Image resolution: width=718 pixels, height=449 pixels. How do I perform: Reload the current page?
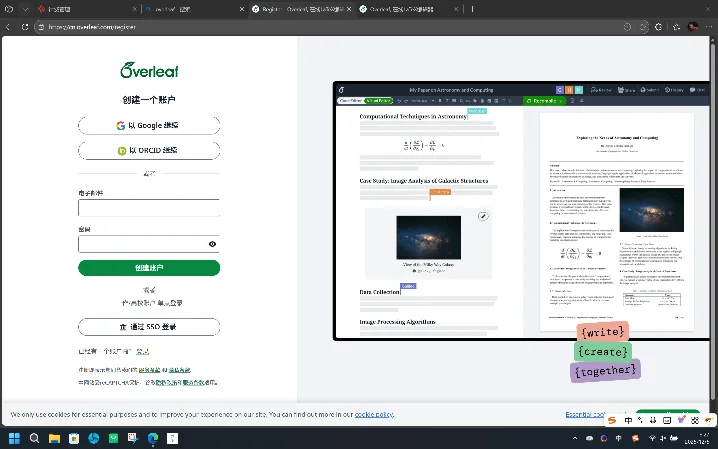pyautogui.click(x=25, y=27)
